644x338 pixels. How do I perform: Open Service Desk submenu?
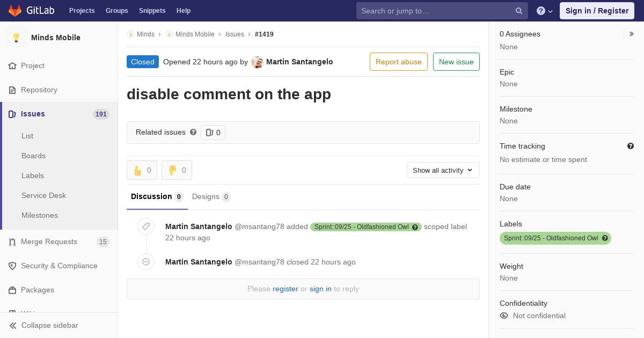coord(43,195)
